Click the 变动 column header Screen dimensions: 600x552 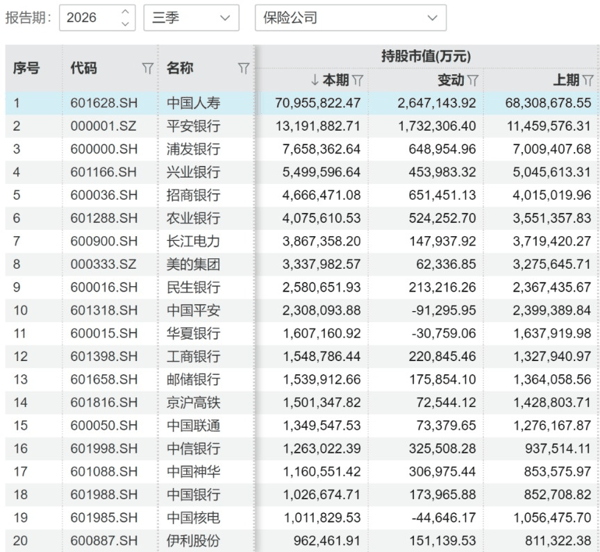point(451,80)
